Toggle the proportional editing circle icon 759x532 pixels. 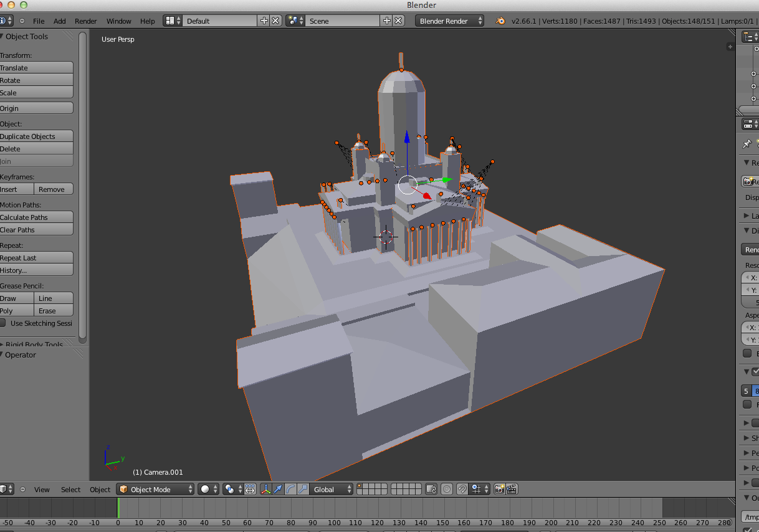(447, 490)
